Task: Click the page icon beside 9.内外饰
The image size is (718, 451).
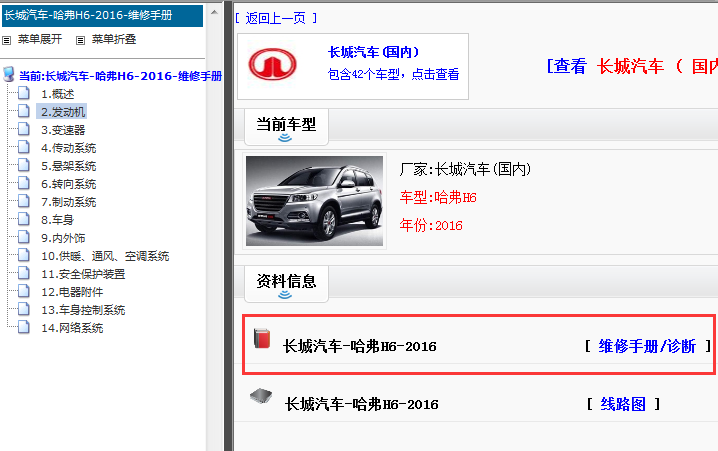Action: pos(24,238)
